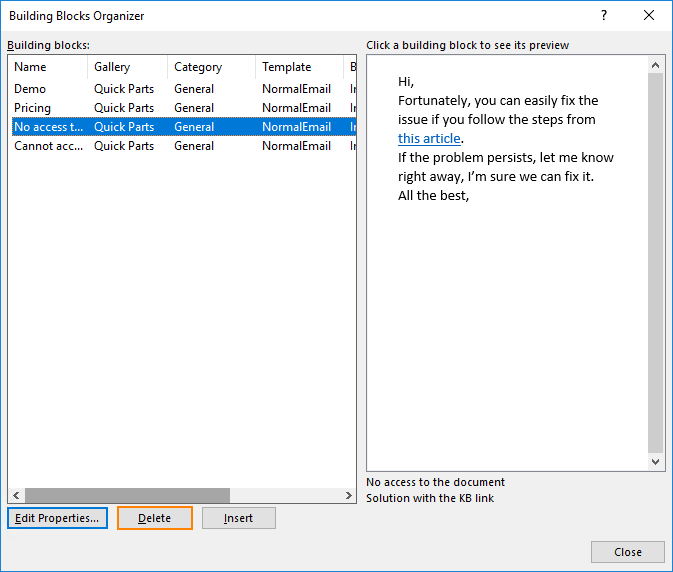The width and height of the screenshot is (673, 572).
Task: Click the Close button
Action: click(x=628, y=552)
